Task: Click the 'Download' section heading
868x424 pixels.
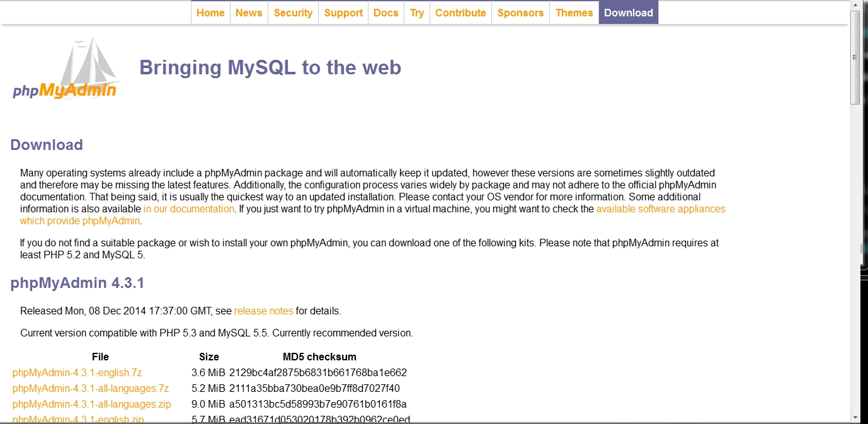Action: pos(47,145)
